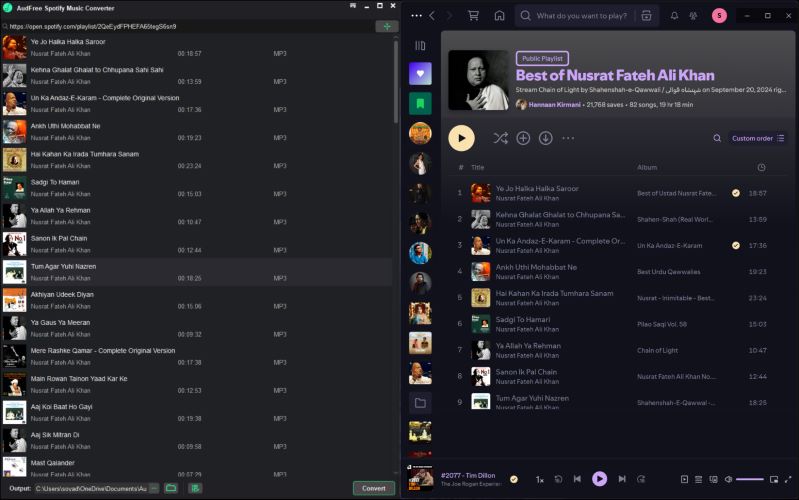The height and width of the screenshot is (500, 799).
Task: Open Liked Songs in the sidebar
Action: click(x=420, y=74)
